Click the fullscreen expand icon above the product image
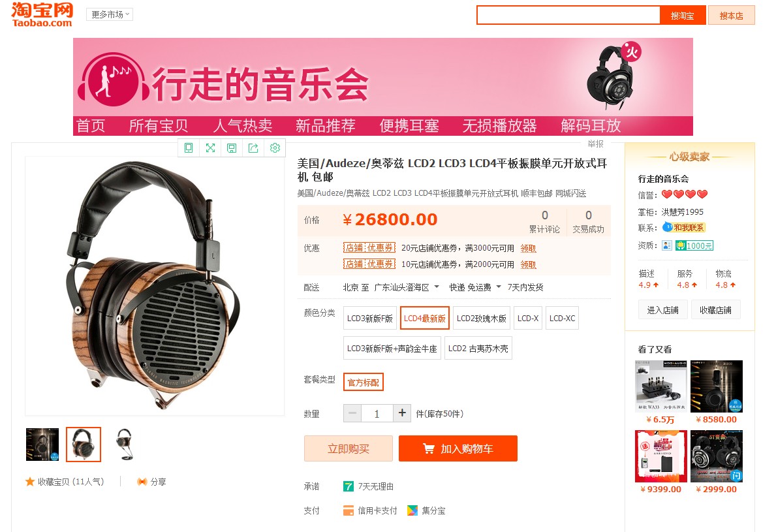The height and width of the screenshot is (532, 776). click(210, 148)
